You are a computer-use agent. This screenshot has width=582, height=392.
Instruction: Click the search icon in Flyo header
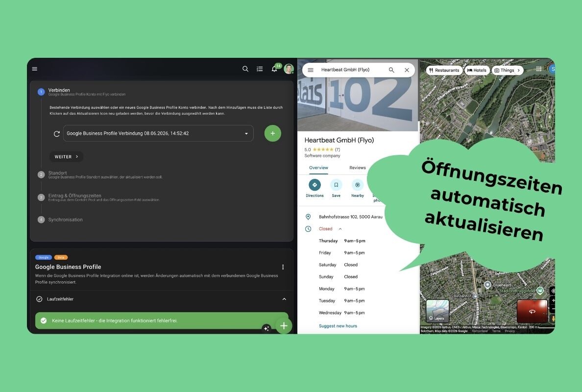(x=245, y=69)
